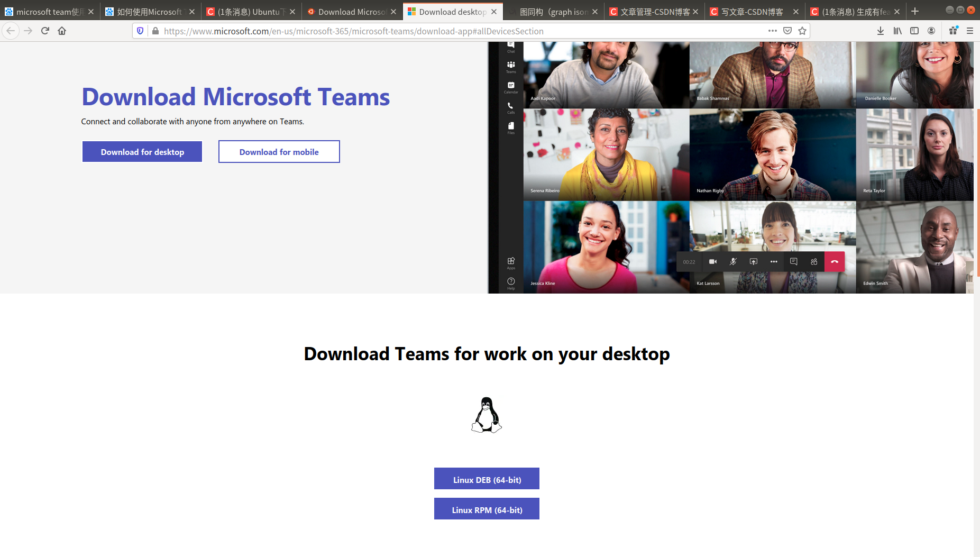This screenshot has height=557, width=980.
Task: Click the forward navigation arrow
Action: click(28, 31)
